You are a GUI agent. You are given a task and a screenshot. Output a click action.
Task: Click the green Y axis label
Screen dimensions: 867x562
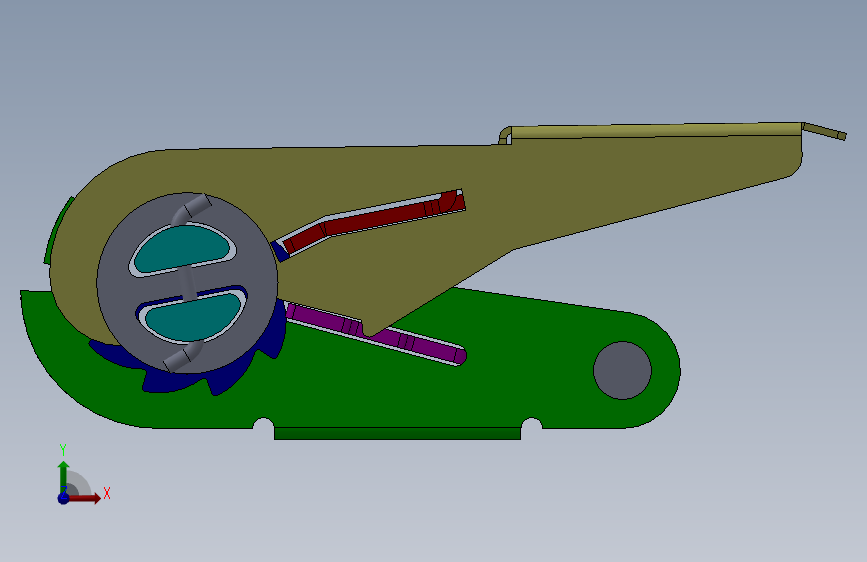63,450
